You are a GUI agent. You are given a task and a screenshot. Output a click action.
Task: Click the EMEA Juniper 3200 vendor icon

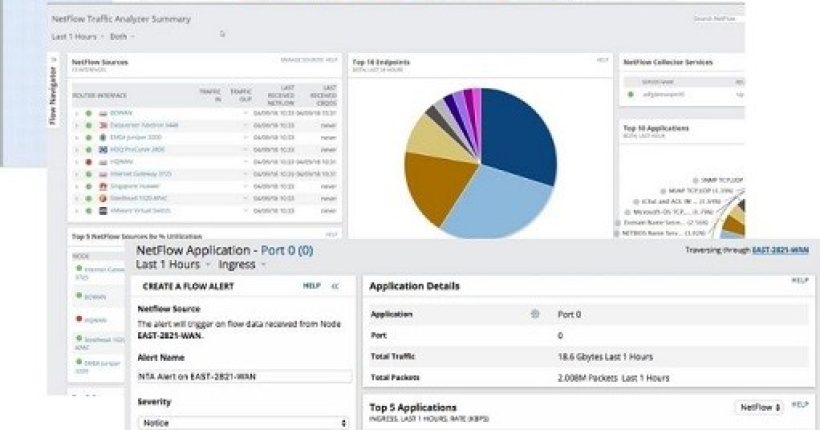point(103,138)
